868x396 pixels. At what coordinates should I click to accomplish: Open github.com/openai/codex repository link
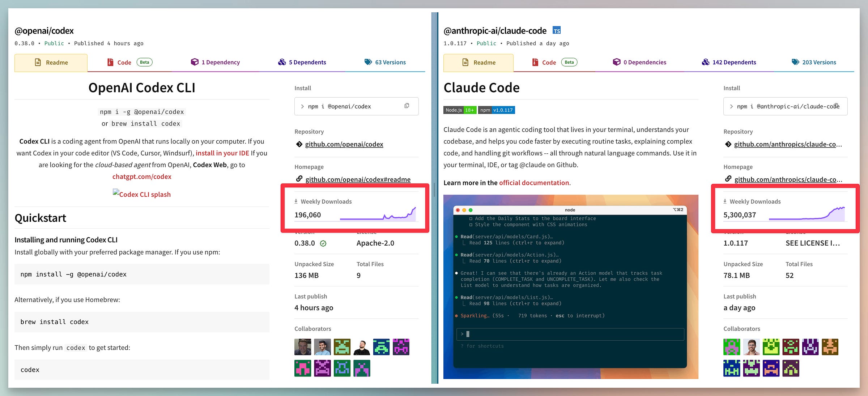tap(344, 144)
